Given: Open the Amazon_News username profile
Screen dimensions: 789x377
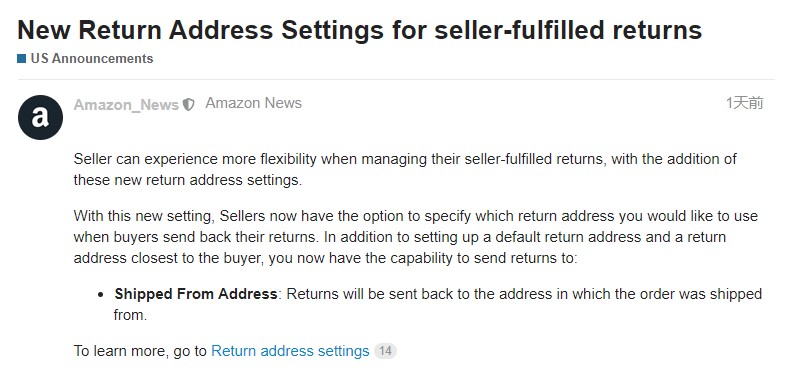Looking at the screenshot, I should 126,104.
